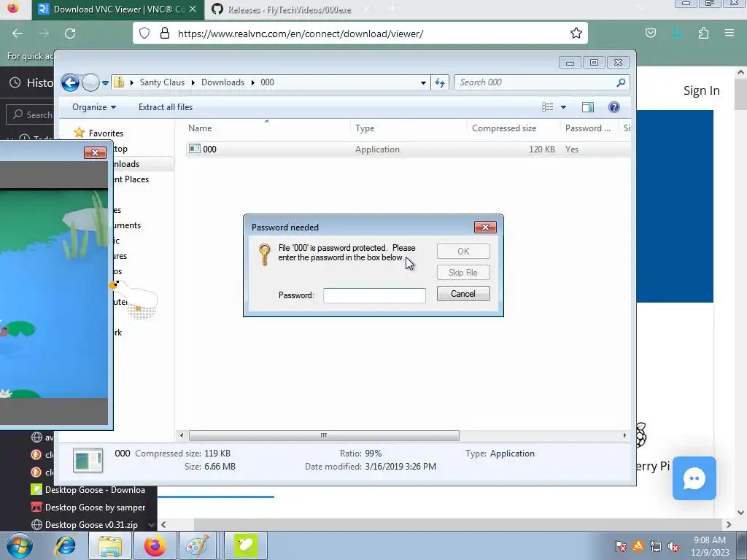
Task: Expand the address bar history dropdown
Action: [423, 83]
